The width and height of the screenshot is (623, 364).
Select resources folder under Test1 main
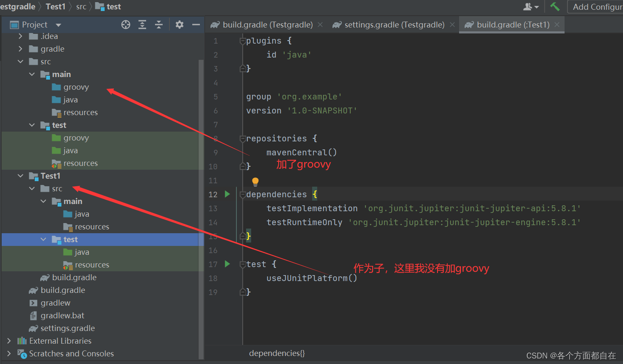click(x=86, y=226)
